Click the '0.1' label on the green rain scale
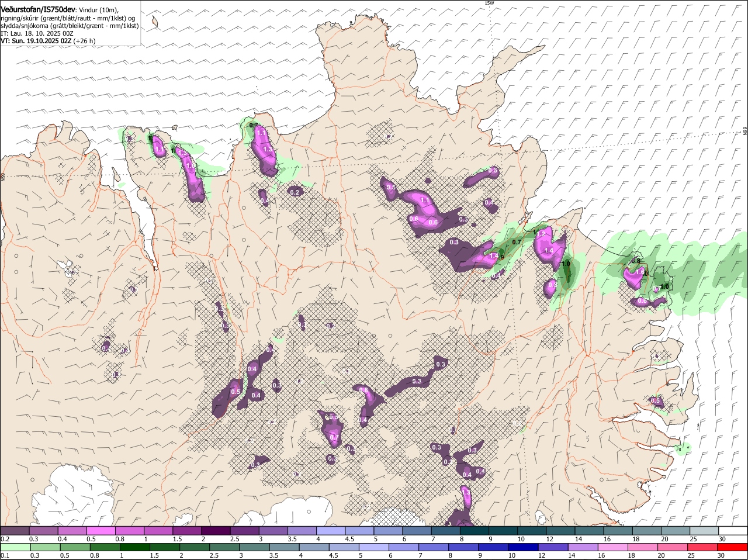748x560 pixels. click(5, 555)
